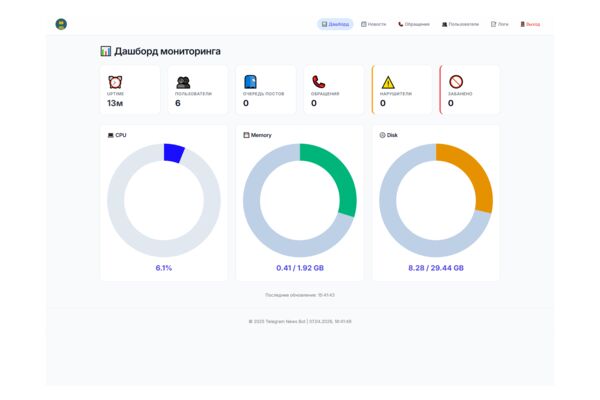This screenshot has width=600, height=400.
Task: Click the alarm clock Uptime icon
Action: (x=115, y=82)
